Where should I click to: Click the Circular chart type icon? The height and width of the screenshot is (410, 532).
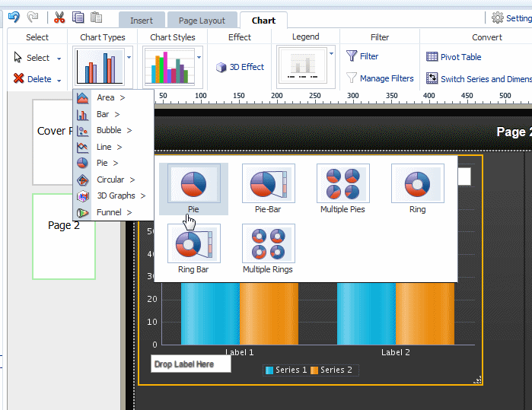[x=82, y=180]
